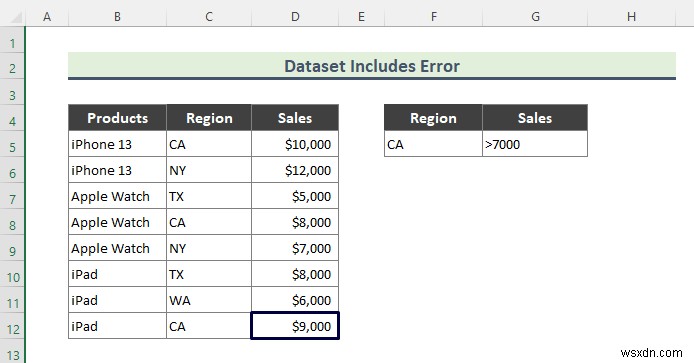Select column G header
694x363 pixels.
point(535,17)
